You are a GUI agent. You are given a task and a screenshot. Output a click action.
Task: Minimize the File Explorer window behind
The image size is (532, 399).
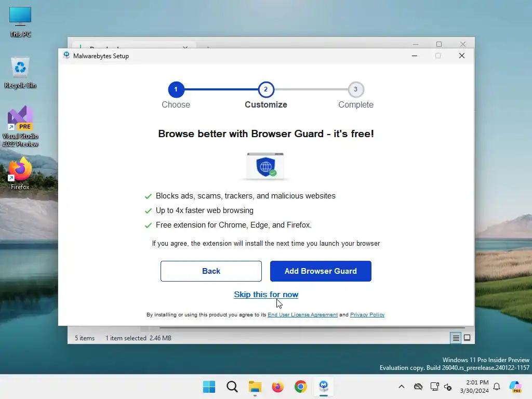pyautogui.click(x=415, y=44)
